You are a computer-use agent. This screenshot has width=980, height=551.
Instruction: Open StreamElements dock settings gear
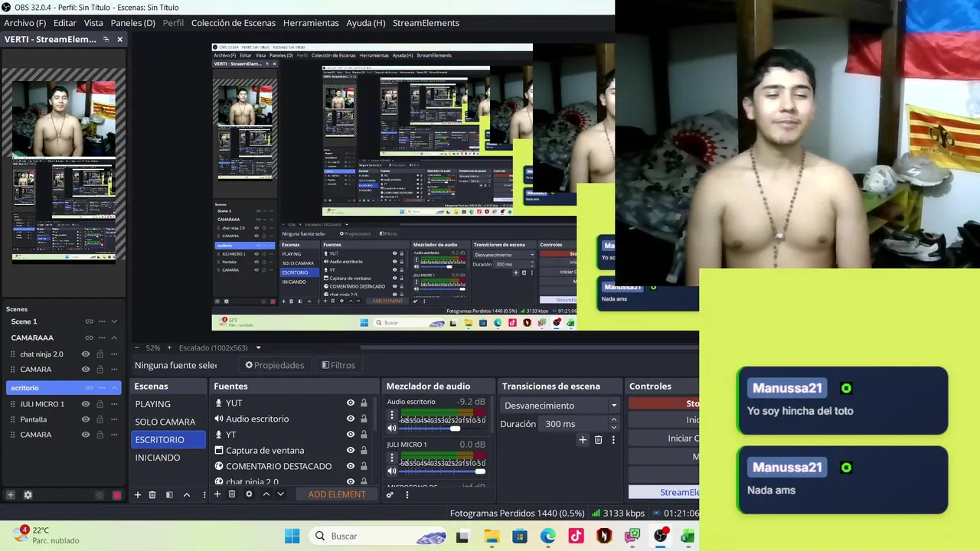[x=28, y=495]
